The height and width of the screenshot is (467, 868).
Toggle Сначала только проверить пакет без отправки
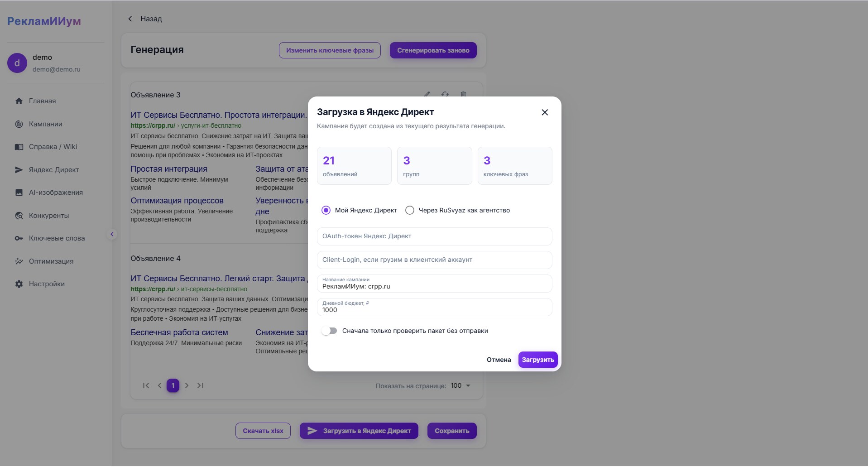pyautogui.click(x=329, y=331)
